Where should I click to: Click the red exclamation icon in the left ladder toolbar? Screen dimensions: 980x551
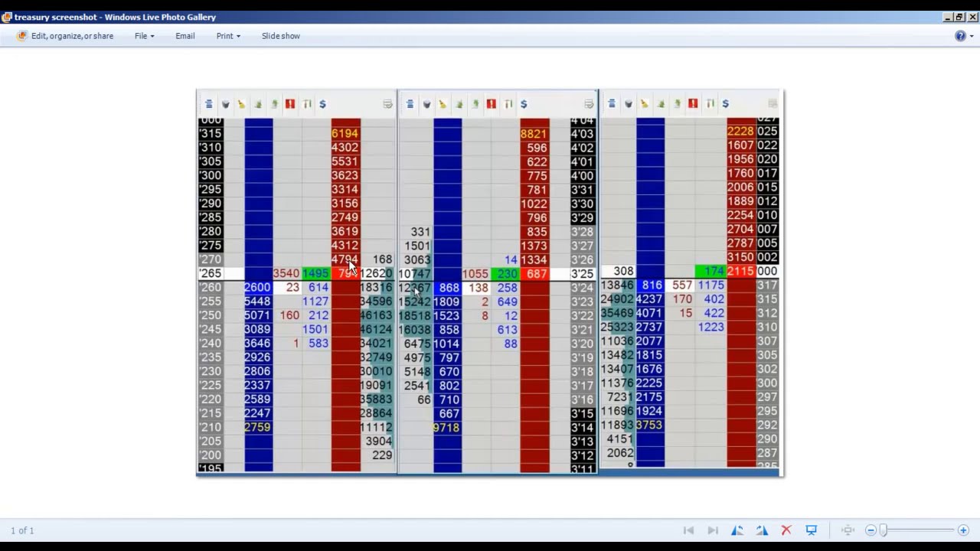pos(290,104)
